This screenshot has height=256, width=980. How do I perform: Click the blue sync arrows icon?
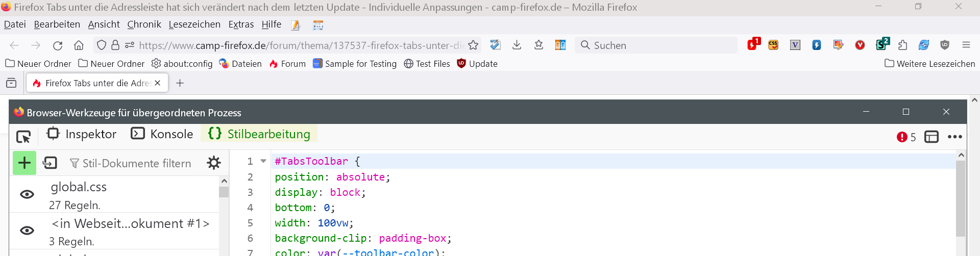(924, 45)
